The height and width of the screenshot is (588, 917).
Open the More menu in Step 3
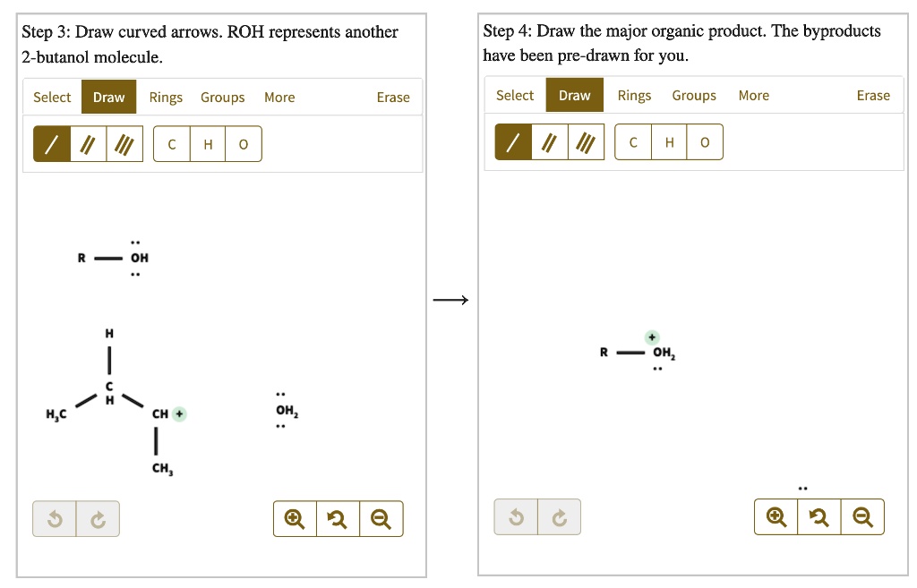click(x=279, y=97)
